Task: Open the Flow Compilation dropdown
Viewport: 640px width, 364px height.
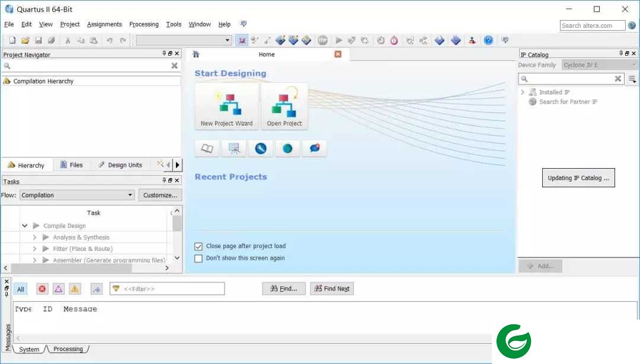Action: [x=76, y=195]
